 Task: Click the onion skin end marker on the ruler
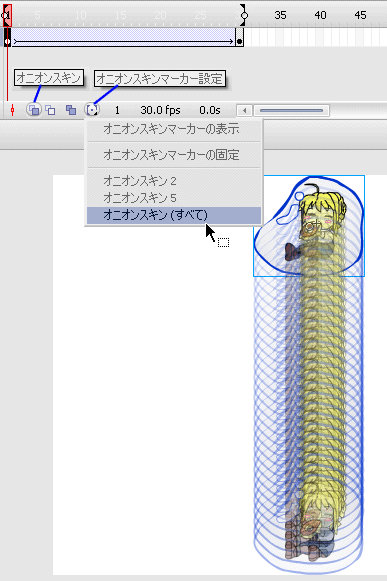point(244,15)
